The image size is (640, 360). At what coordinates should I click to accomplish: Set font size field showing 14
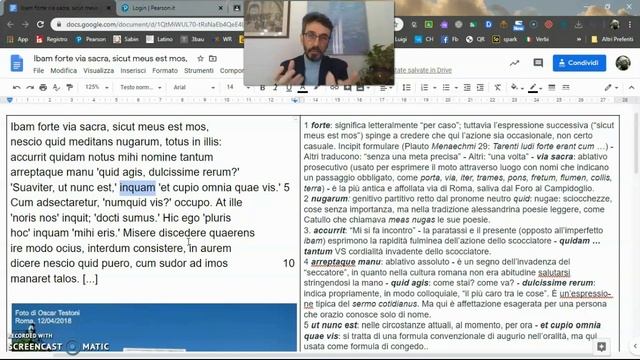[231, 87]
